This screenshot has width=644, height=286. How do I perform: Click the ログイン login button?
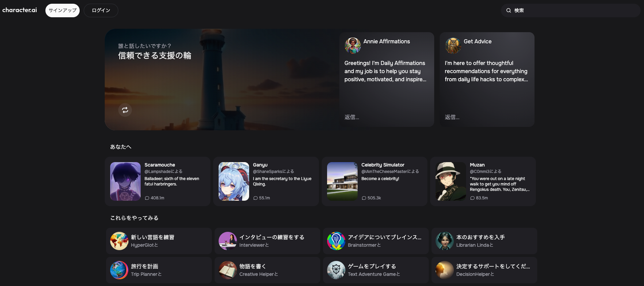click(x=101, y=10)
